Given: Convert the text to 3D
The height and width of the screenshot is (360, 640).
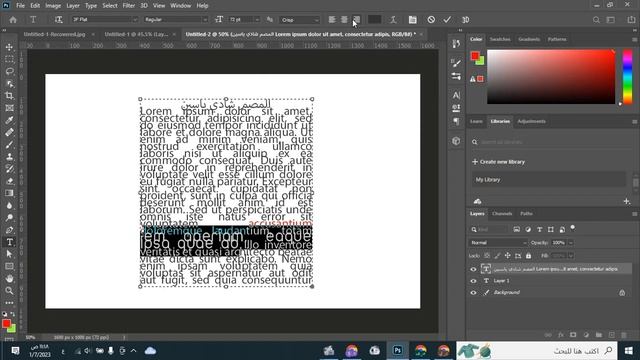Looking at the screenshot, I should tap(465, 20).
